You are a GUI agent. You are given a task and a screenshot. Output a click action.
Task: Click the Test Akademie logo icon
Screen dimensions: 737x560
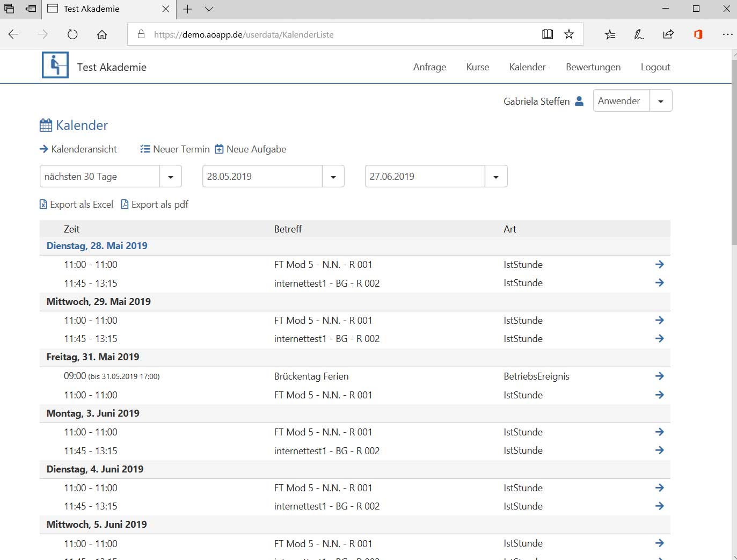coord(55,65)
